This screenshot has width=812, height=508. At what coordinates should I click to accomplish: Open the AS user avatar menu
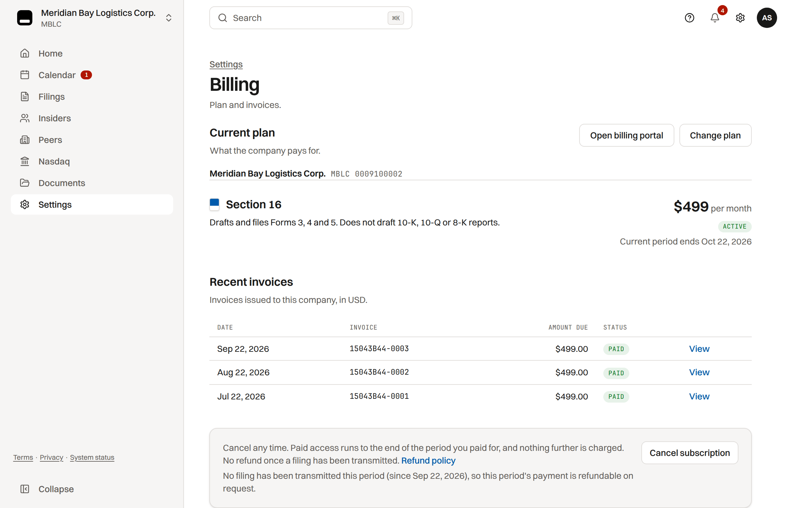coord(767,18)
